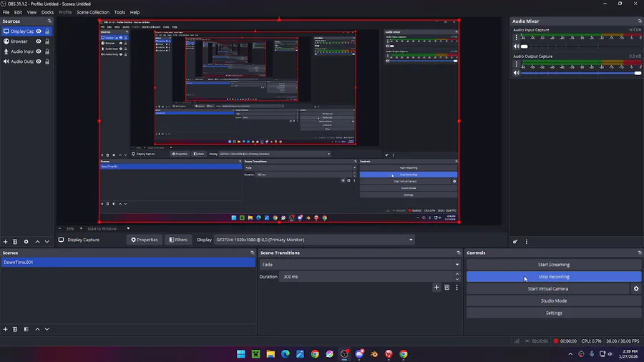Toggle visibility of Browser source
The height and width of the screenshot is (362, 644).
pyautogui.click(x=39, y=41)
